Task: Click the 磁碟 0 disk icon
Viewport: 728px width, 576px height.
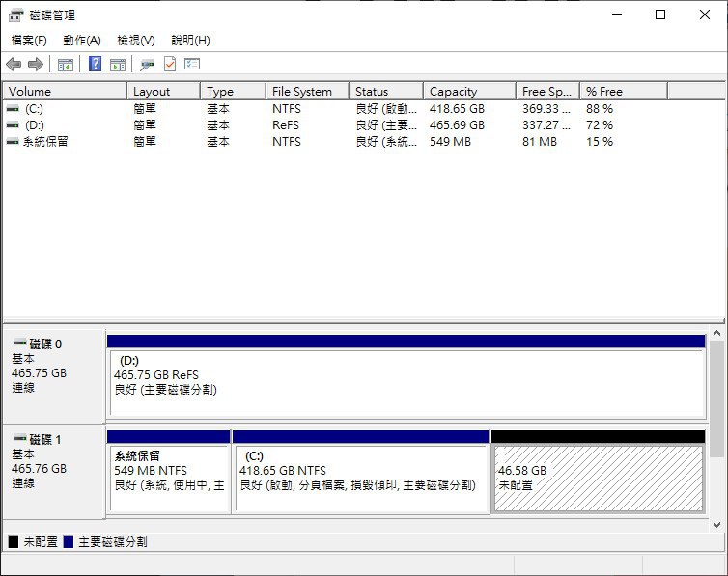Action: [x=20, y=343]
